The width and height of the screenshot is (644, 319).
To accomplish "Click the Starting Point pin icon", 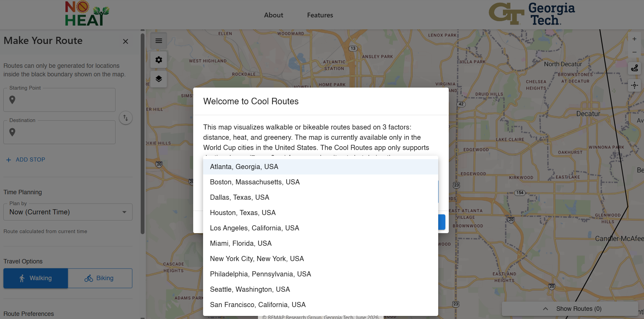I will pos(12,100).
